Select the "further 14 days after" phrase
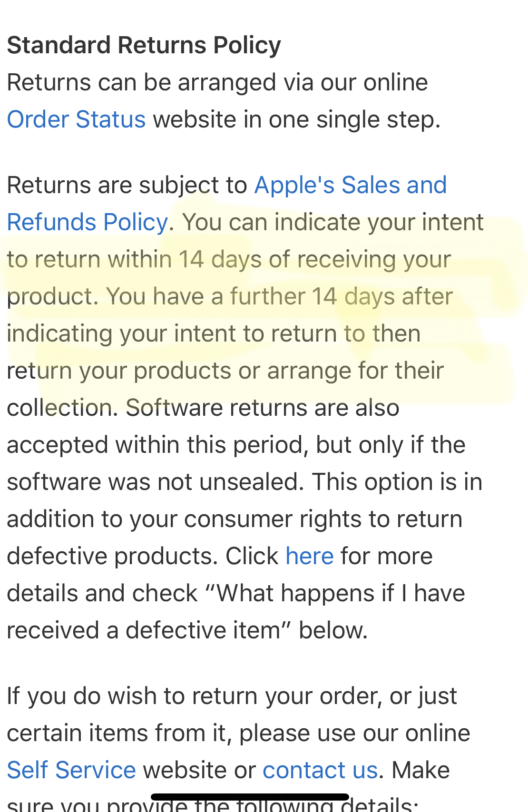This screenshot has width=528, height=812. [x=341, y=296]
